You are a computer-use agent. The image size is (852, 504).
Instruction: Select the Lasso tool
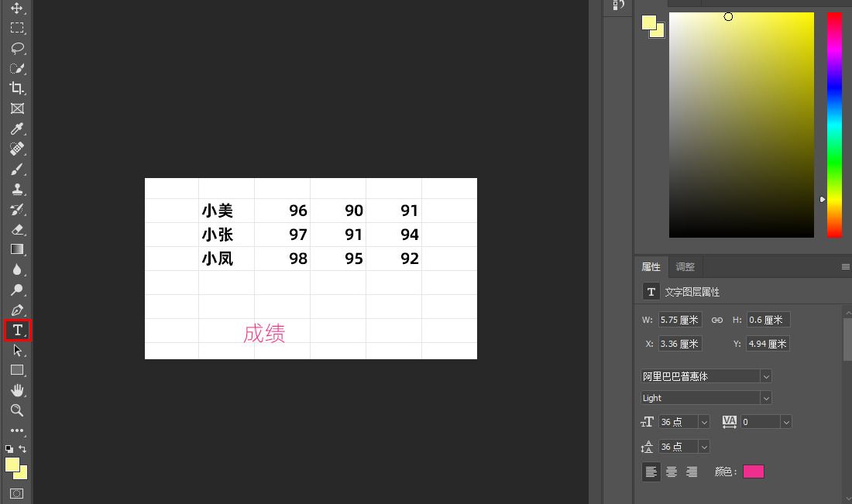tap(17, 48)
